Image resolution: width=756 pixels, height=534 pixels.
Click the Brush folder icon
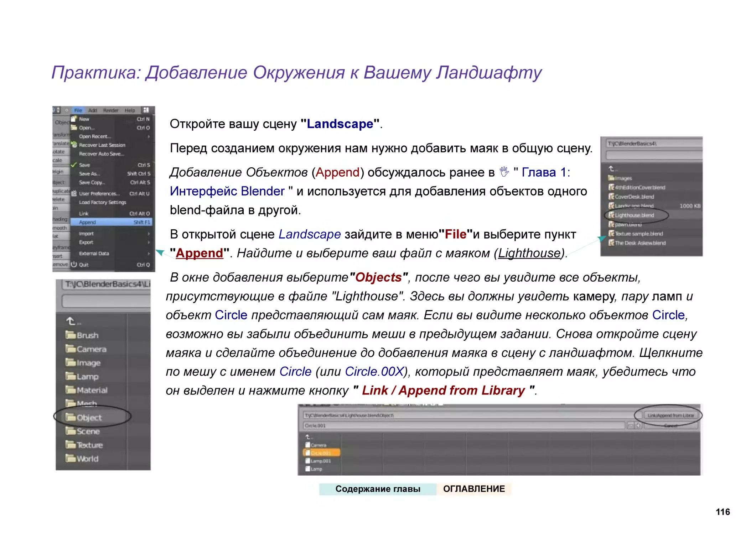pos(71,335)
